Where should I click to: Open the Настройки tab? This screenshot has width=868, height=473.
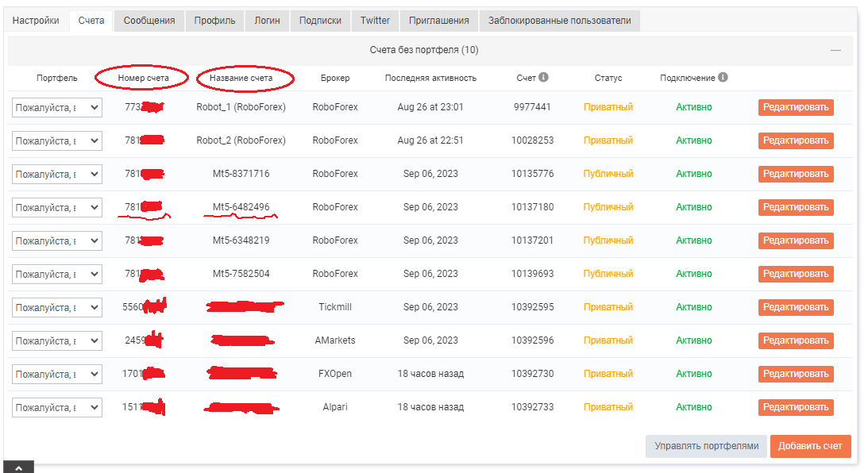pos(36,21)
